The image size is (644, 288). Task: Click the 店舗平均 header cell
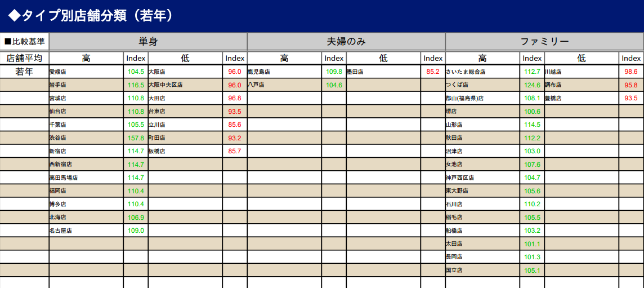[25, 58]
